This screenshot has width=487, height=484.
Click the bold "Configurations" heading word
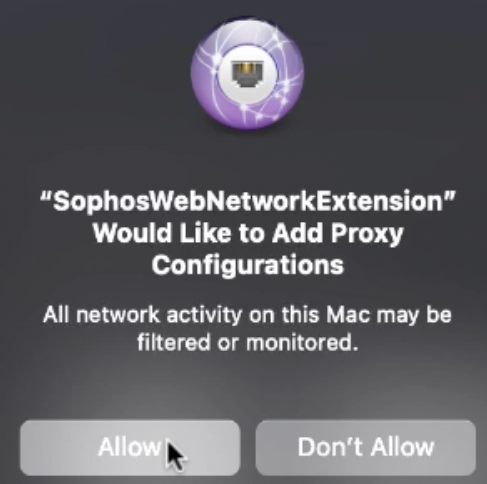coord(248,265)
